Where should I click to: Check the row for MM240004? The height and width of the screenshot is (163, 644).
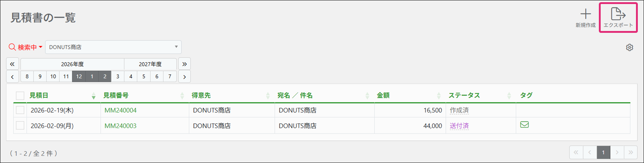(20, 110)
